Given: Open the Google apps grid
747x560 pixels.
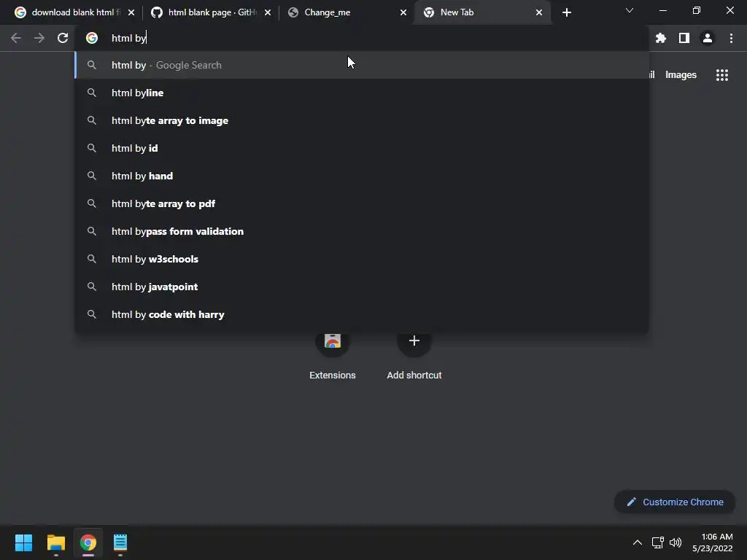Looking at the screenshot, I should 721,75.
